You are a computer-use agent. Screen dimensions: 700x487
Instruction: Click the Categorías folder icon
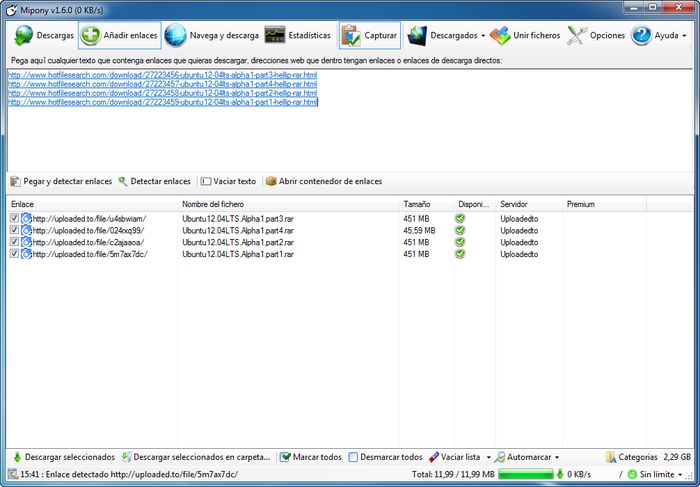click(x=610, y=457)
